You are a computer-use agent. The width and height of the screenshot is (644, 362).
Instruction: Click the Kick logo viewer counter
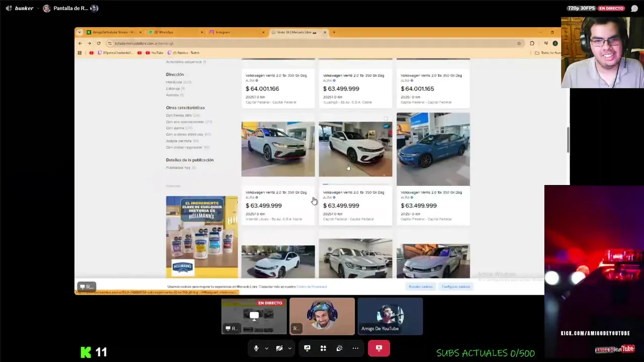(x=94, y=352)
